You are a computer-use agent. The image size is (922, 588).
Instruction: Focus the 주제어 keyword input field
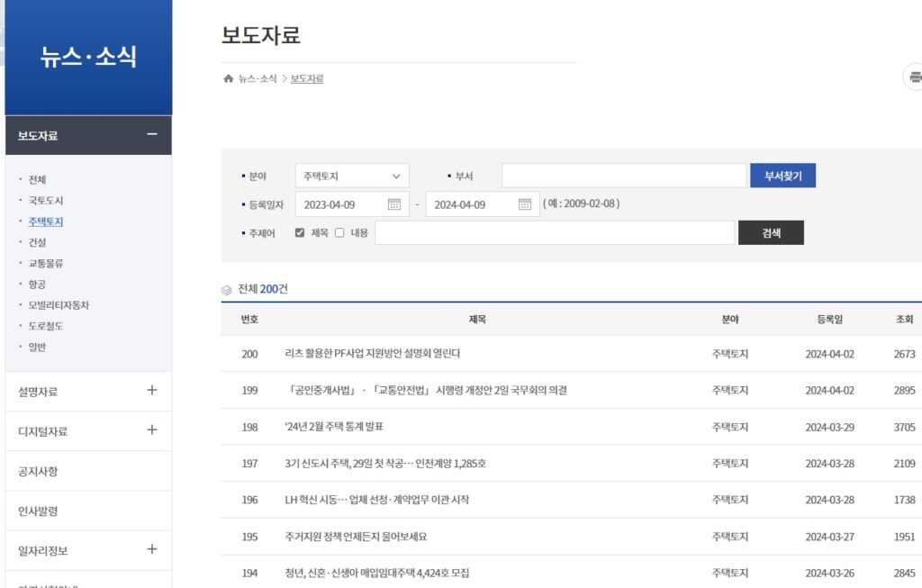coord(555,233)
